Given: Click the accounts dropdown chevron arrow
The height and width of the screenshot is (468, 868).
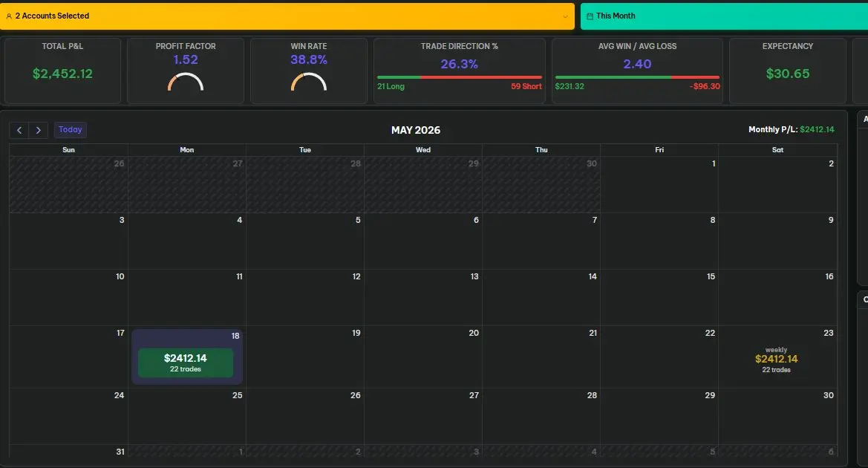Looking at the screenshot, I should pos(565,16).
